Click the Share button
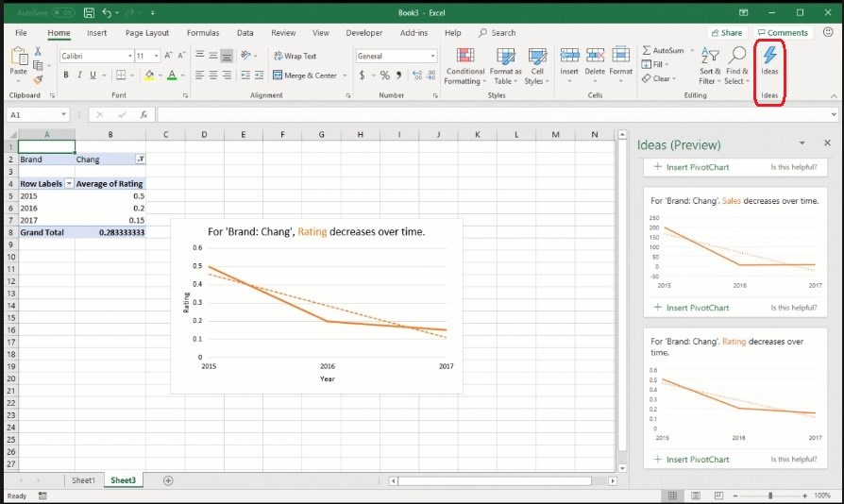 [727, 33]
